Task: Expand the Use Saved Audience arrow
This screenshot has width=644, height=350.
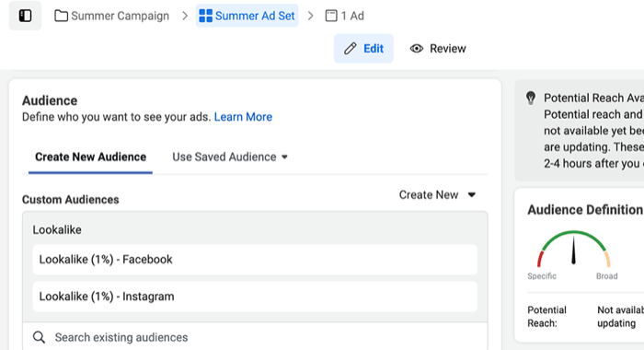Action: click(284, 157)
